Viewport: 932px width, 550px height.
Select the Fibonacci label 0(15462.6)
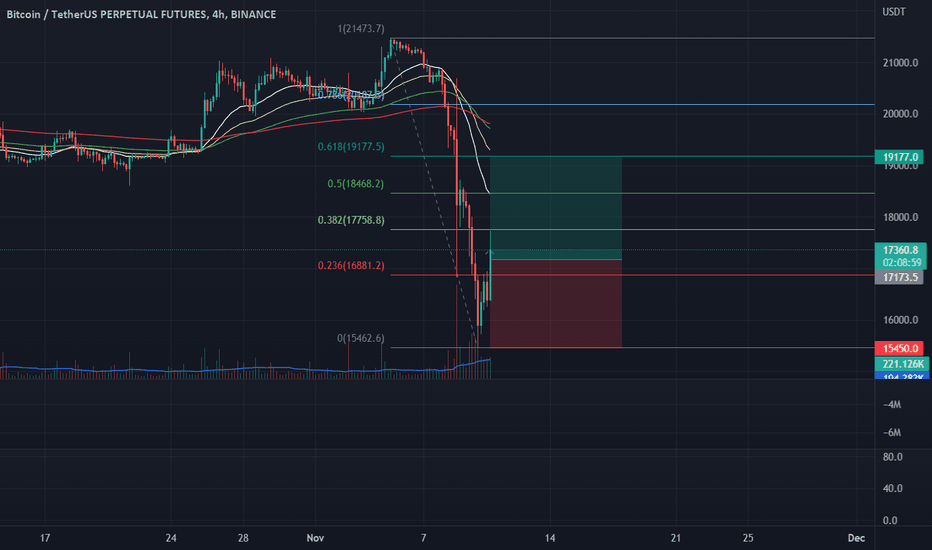coord(361,338)
